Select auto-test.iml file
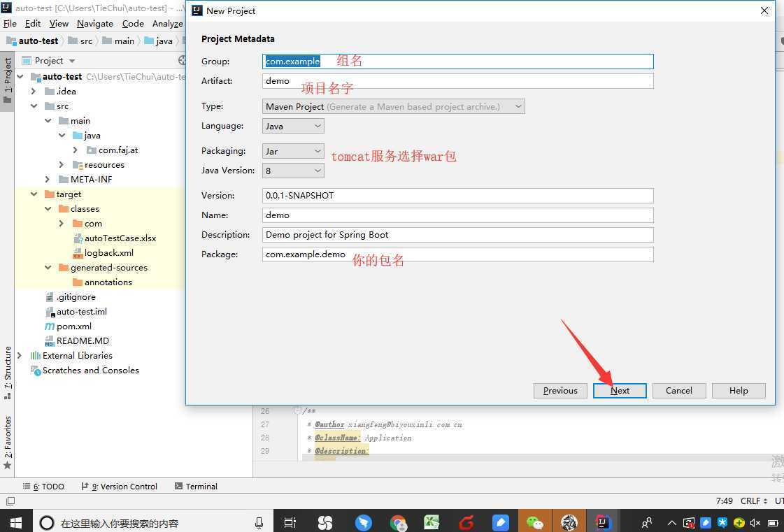 76,312
